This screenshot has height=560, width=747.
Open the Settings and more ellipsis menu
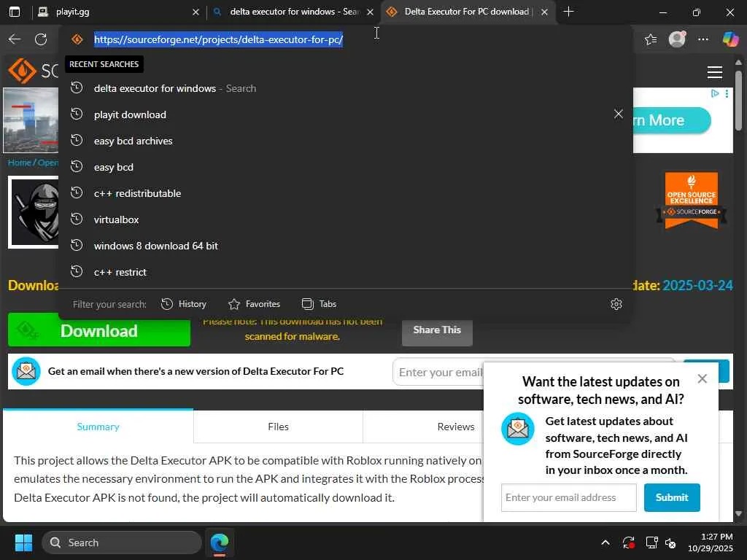point(703,39)
